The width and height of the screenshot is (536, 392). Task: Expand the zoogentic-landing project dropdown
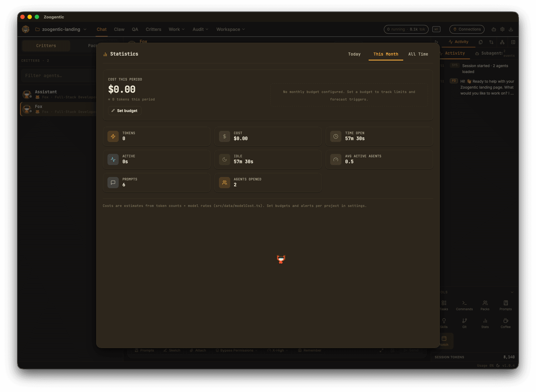pos(61,29)
